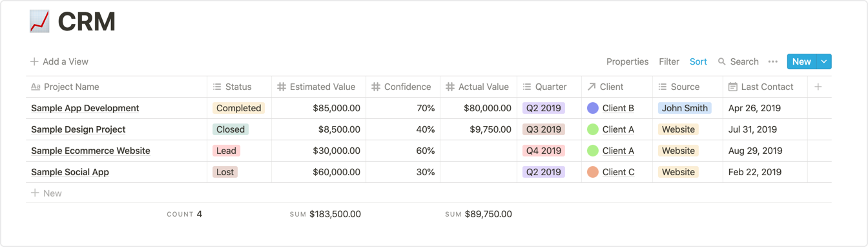The width and height of the screenshot is (868, 247).
Task: Click the blue New button
Action: (801, 61)
